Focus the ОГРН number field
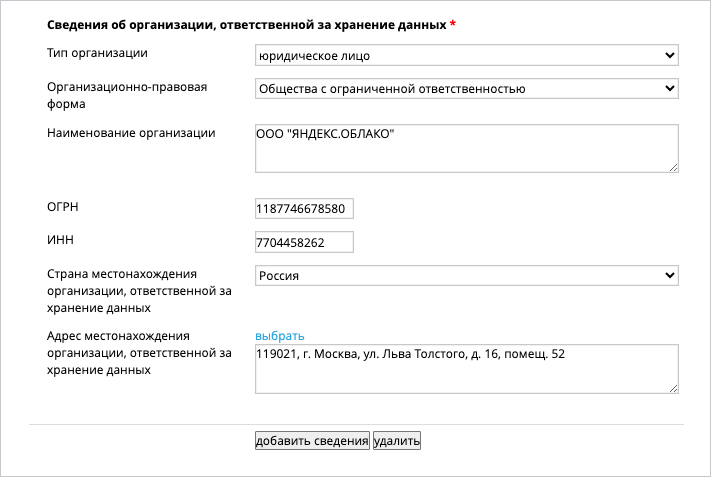 click(x=304, y=209)
